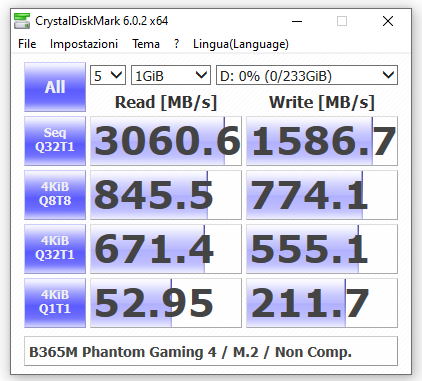Start the 4KiB Q32T1 test
The width and height of the screenshot is (422, 381).
55,249
